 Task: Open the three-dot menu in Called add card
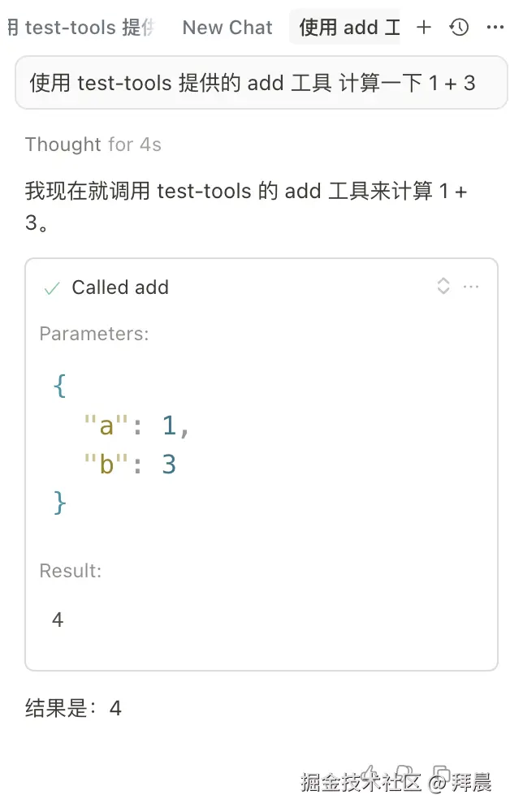(471, 287)
